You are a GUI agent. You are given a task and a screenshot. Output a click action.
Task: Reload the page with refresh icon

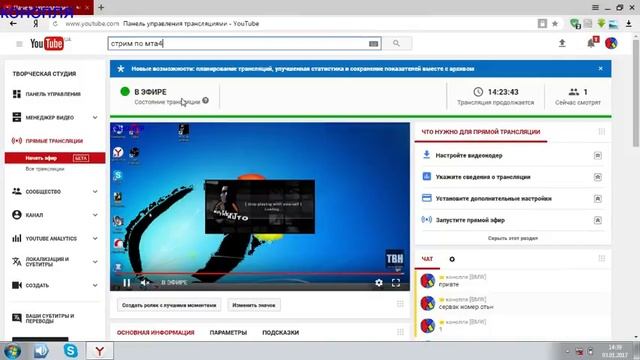(x=55, y=24)
